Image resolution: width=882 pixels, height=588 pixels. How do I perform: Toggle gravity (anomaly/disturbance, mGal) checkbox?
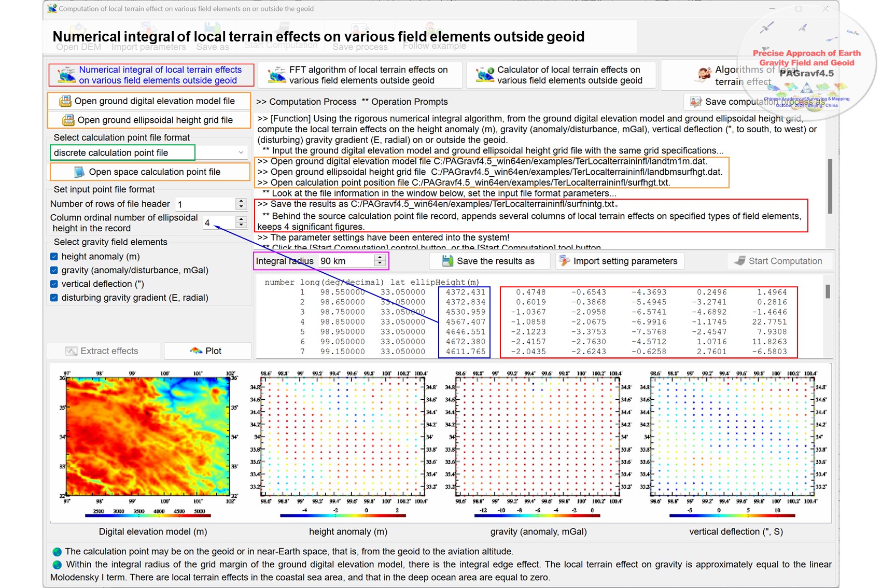[54, 270]
